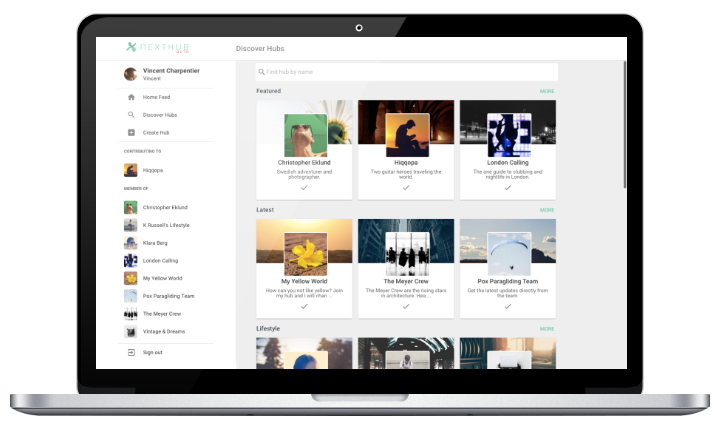Choose Create Hub in the sidebar
This screenshot has width=720, height=422.
[x=156, y=133]
